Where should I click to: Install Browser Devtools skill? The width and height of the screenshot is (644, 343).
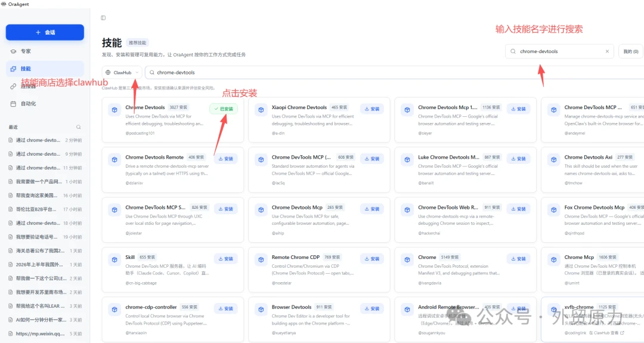[x=372, y=308]
